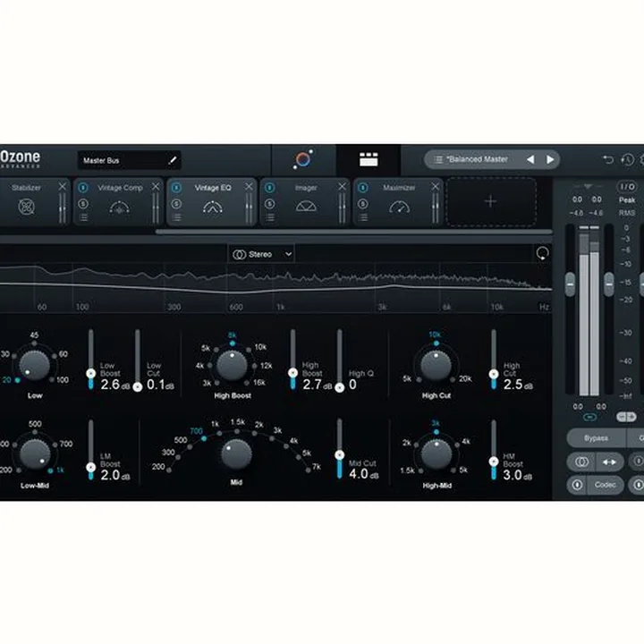Select the Vintage Comp module tab
This screenshot has width=644, height=644.
(119, 201)
